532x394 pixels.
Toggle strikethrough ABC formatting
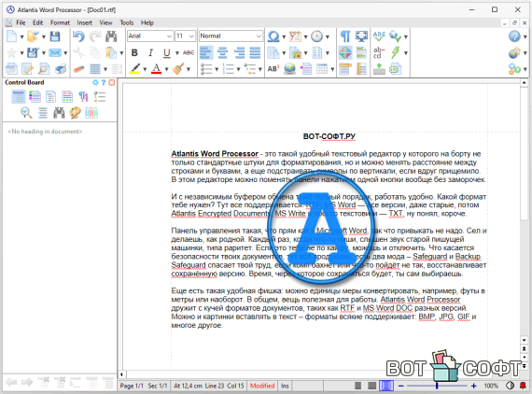coord(189,52)
